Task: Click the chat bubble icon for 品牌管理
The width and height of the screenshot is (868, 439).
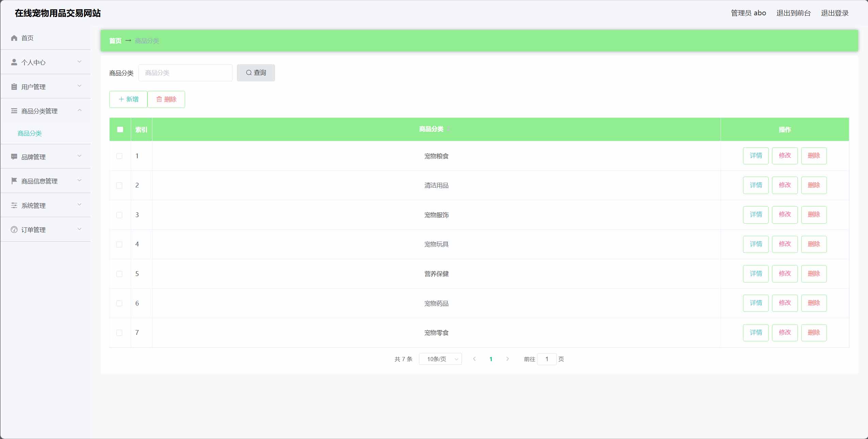Action: [14, 157]
